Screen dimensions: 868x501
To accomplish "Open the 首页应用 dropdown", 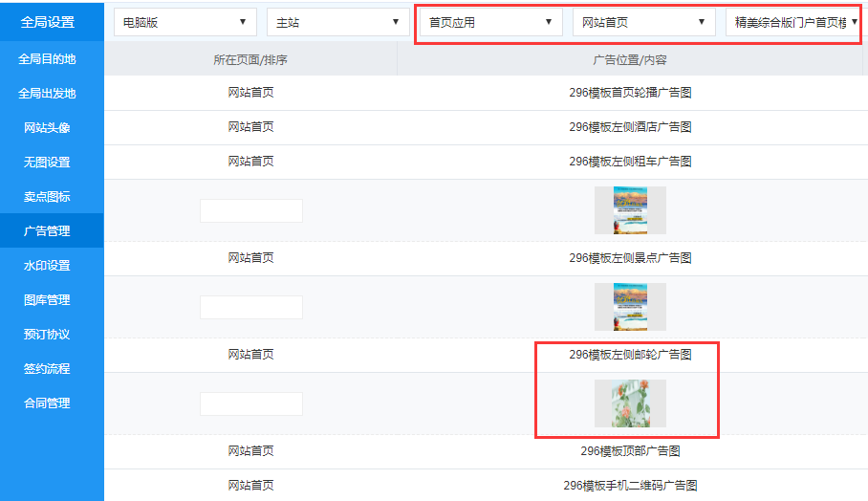I will click(x=490, y=22).
